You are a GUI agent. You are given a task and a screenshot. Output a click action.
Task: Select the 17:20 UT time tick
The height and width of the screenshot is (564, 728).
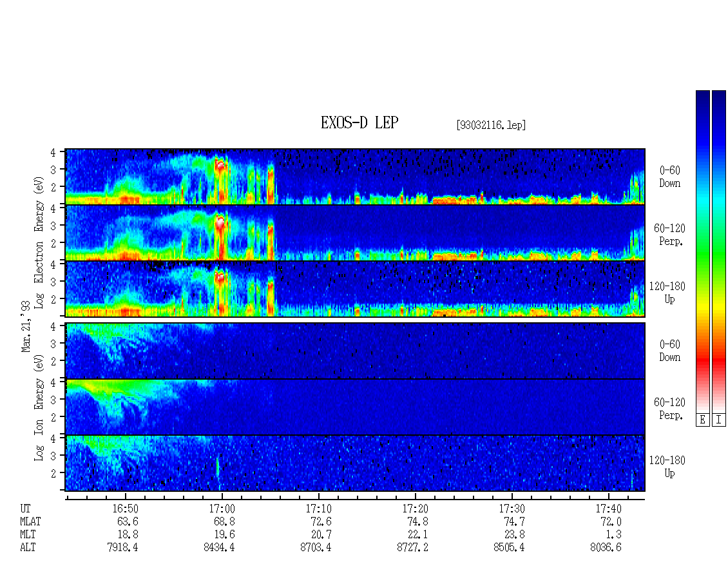point(415,509)
